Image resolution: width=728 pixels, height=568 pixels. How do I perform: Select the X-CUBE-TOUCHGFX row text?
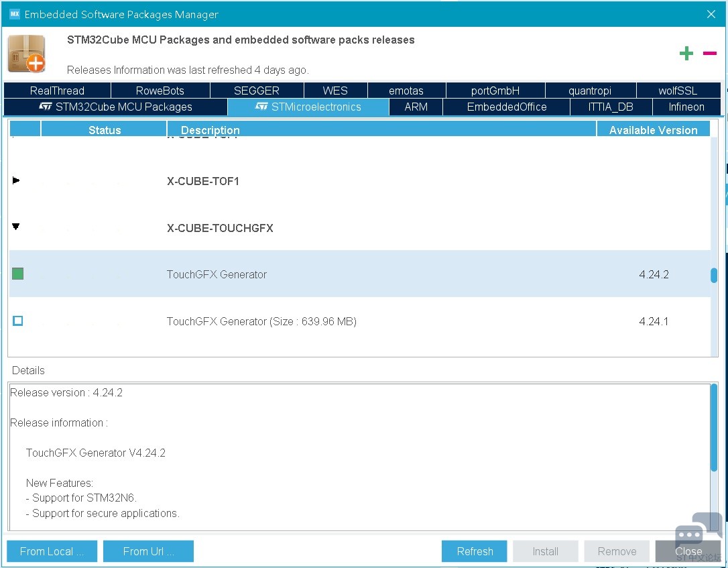coord(220,228)
